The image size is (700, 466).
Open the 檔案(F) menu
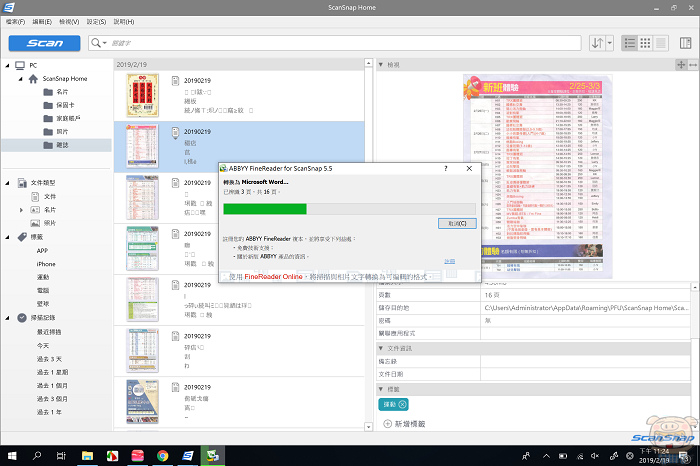(13, 21)
